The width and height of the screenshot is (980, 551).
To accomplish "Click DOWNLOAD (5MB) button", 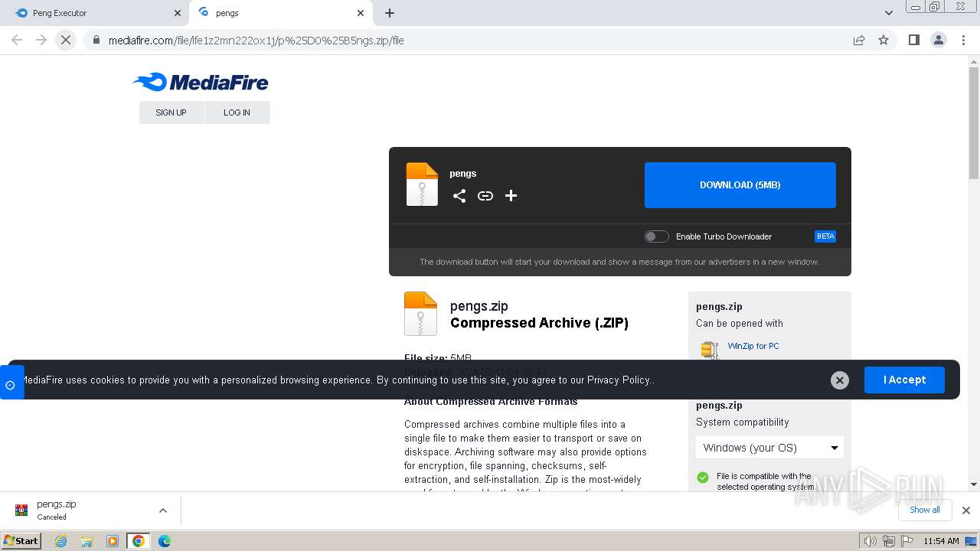I will (740, 185).
